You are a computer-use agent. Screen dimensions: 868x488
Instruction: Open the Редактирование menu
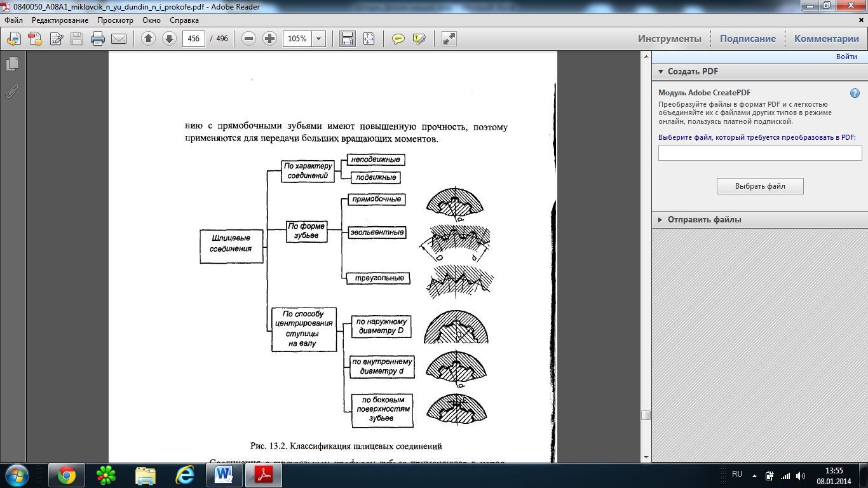[60, 20]
